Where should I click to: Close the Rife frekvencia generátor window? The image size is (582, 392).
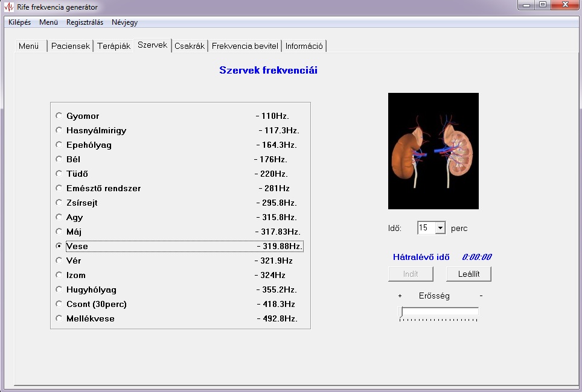tap(566, 5)
